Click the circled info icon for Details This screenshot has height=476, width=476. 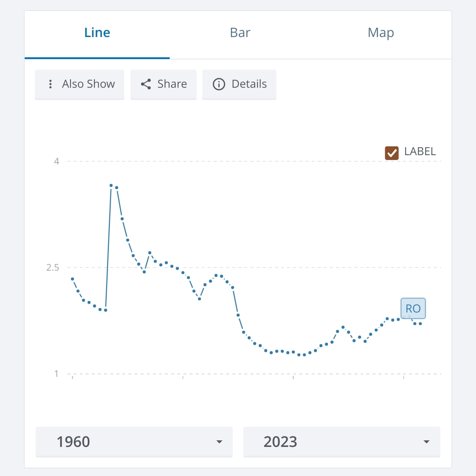[x=219, y=84]
